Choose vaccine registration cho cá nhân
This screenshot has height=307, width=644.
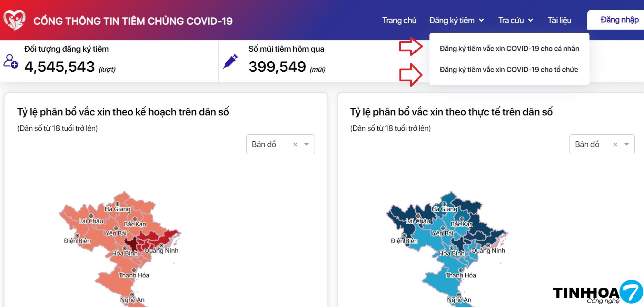coord(509,49)
